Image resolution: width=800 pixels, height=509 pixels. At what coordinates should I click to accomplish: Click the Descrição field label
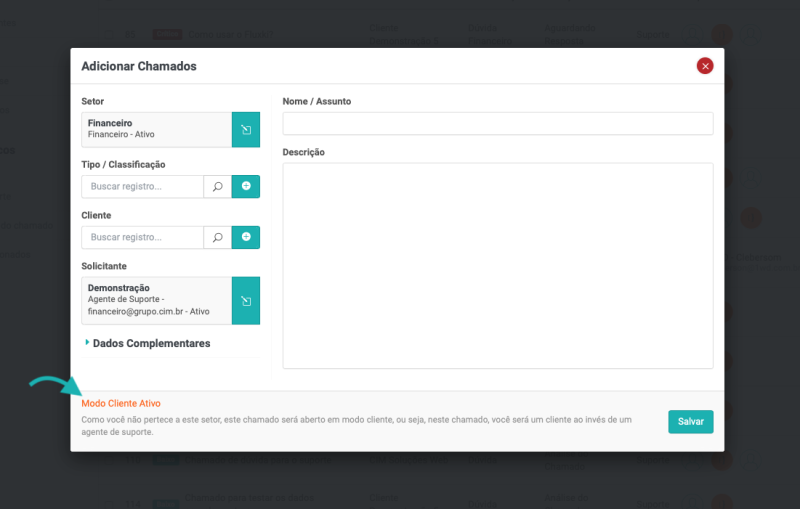304,152
